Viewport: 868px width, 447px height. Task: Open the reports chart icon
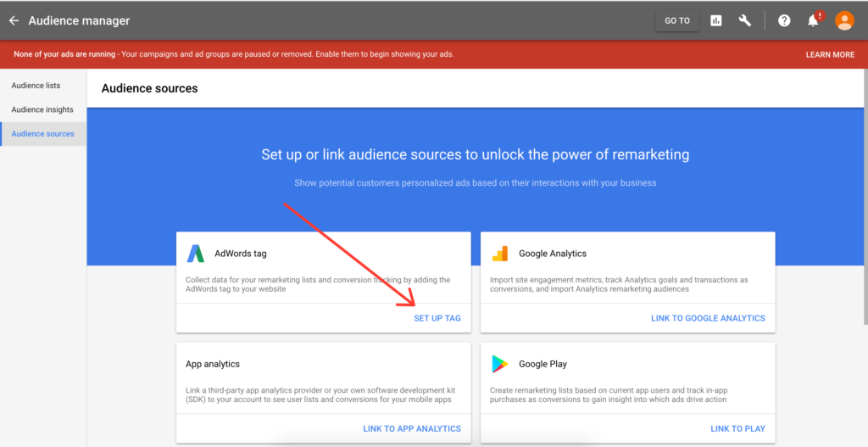click(x=716, y=20)
